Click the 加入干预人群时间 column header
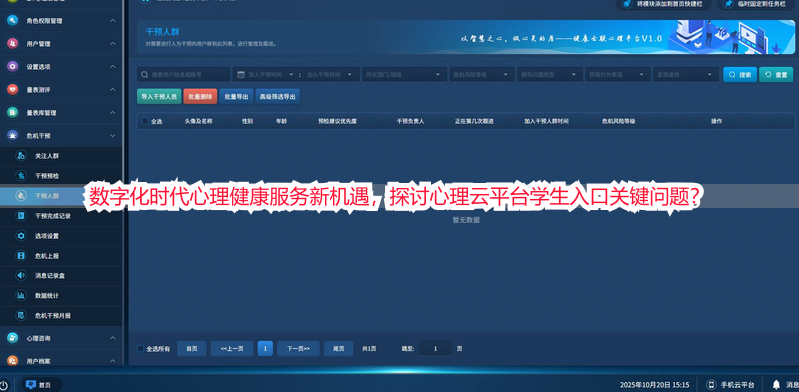This screenshot has width=799, height=392. coord(546,121)
